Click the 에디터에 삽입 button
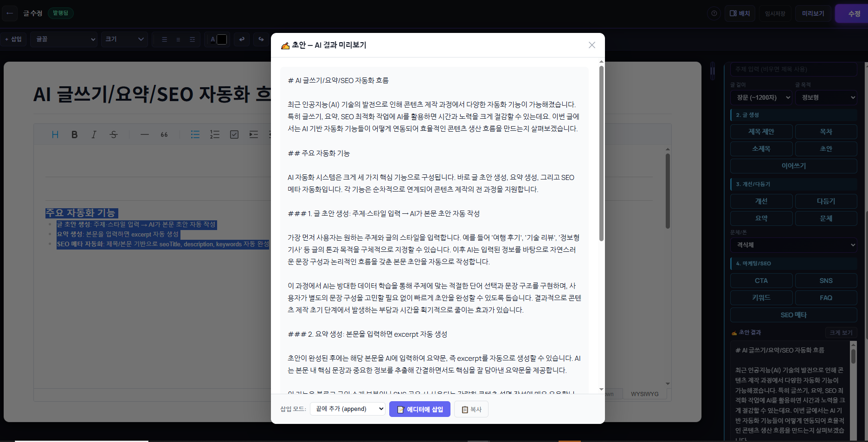 tap(419, 409)
